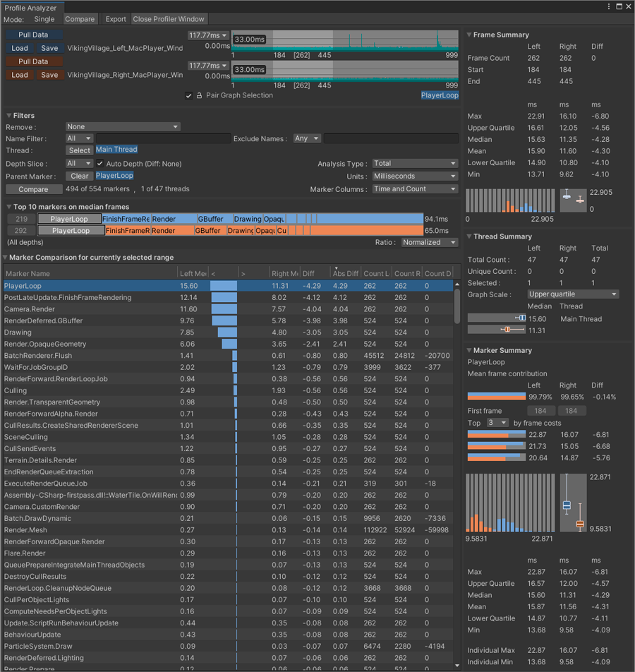Viewport: 635px width, 672px height.
Task: Open panel options via the three-dot menu icon
Action: click(x=609, y=6)
